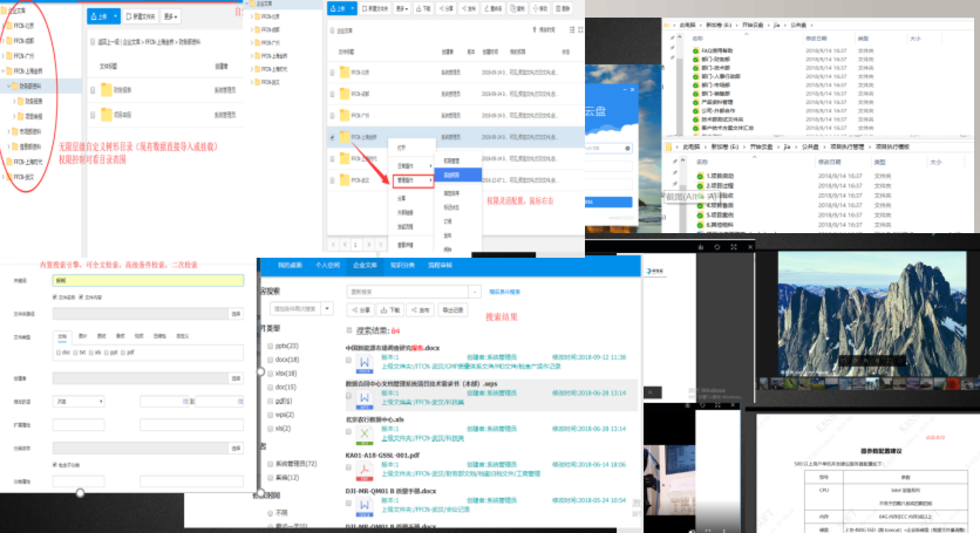Tick the 系统管理员(72) creator filter checkbox
980x533 pixels.
[270, 464]
